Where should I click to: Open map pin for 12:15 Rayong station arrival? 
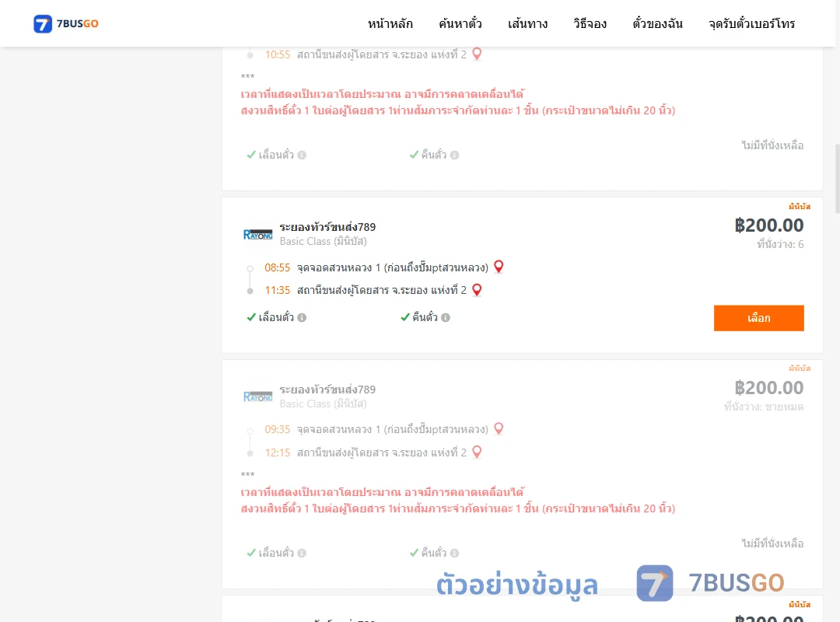(477, 453)
